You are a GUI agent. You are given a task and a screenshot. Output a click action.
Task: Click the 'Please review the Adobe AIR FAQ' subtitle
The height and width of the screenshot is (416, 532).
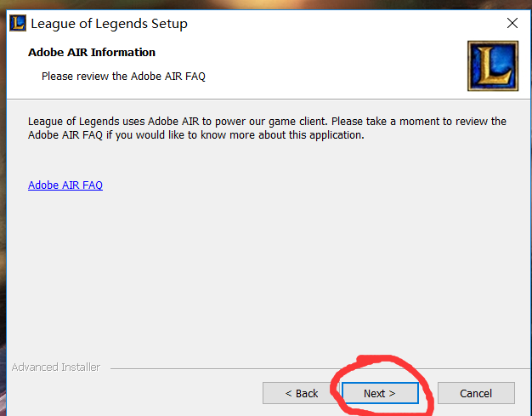click(123, 77)
